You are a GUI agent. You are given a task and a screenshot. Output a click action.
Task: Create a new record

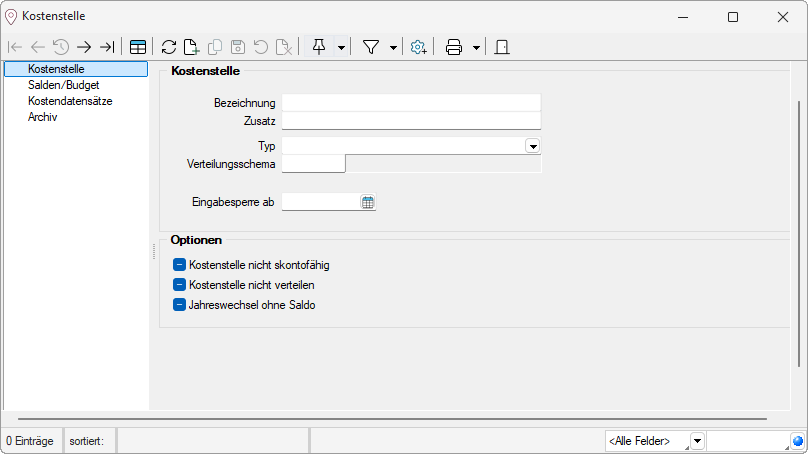click(191, 47)
